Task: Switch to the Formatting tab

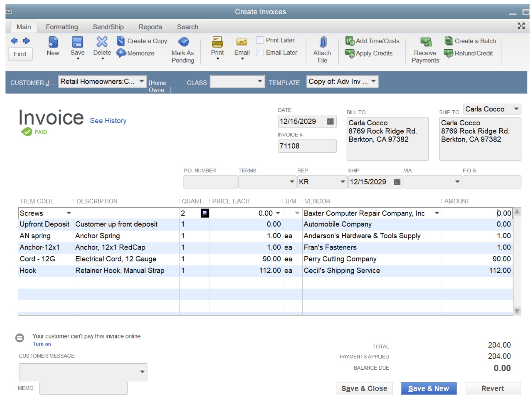Action: point(62,27)
